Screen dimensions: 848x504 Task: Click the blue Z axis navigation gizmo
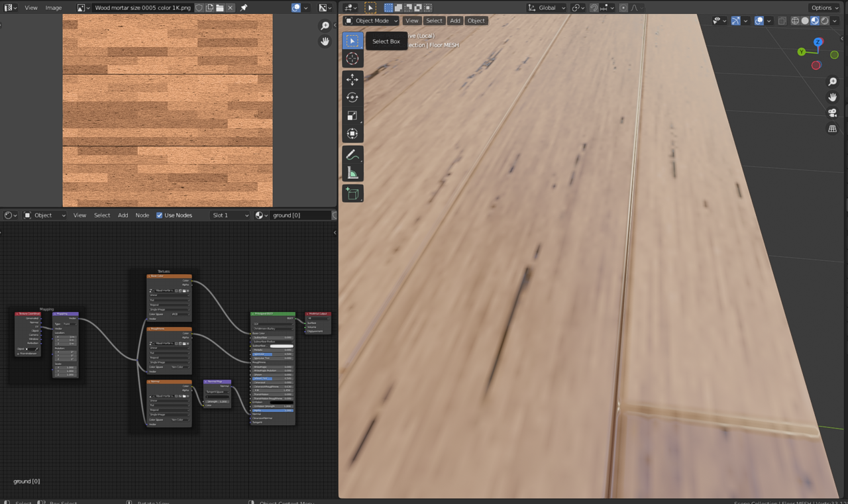(818, 42)
